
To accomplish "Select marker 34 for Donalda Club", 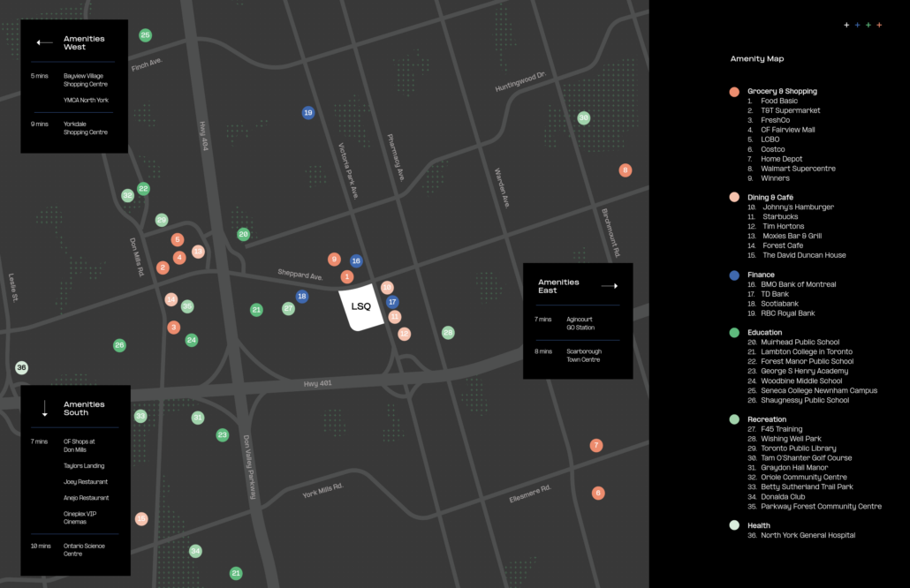I will (195, 551).
